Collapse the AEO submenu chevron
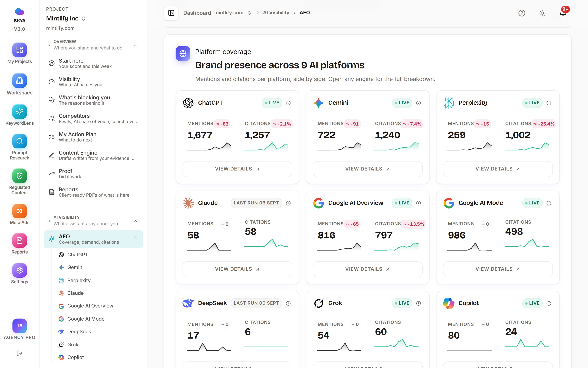Viewport: 588px width, 368px height. (136, 237)
